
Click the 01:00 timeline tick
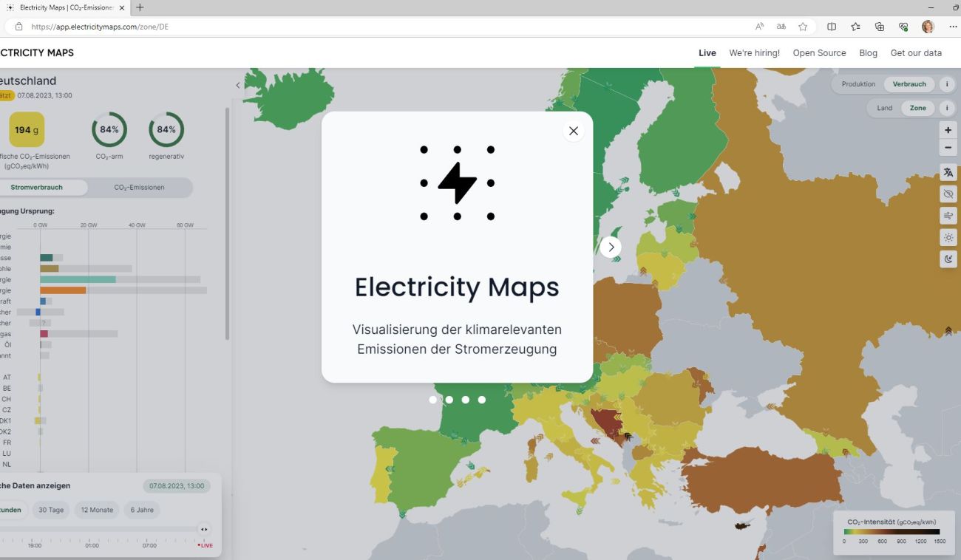92,545
